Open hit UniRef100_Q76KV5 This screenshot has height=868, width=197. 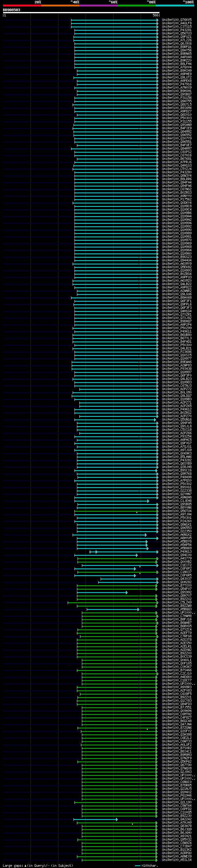click(x=177, y=20)
